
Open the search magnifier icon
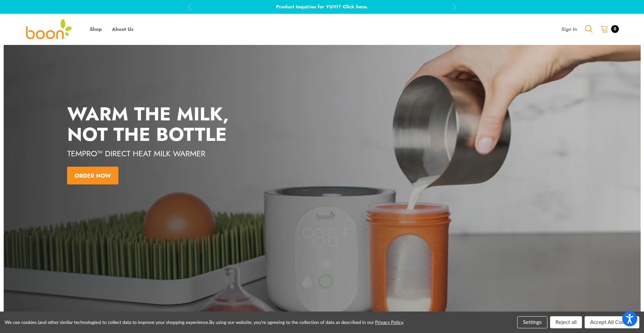(589, 29)
